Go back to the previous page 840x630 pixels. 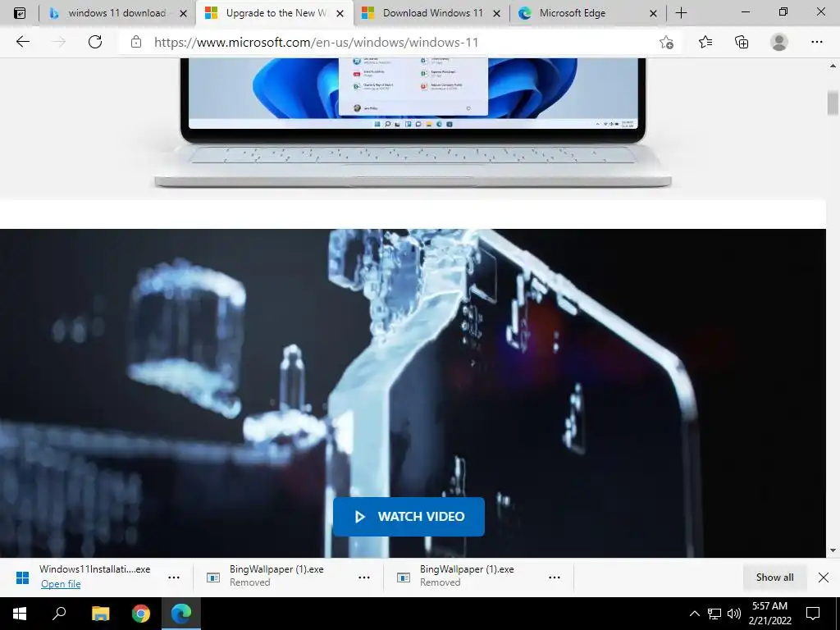point(22,42)
